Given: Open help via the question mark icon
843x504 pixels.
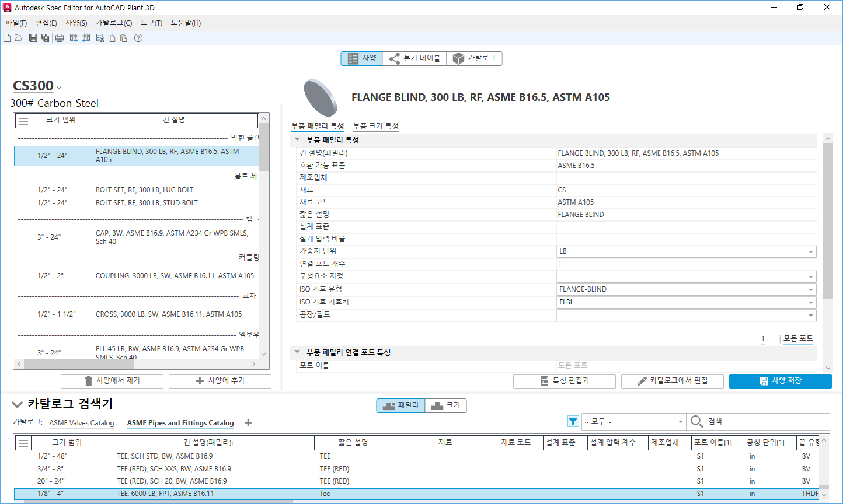Looking at the screenshot, I should [x=138, y=38].
